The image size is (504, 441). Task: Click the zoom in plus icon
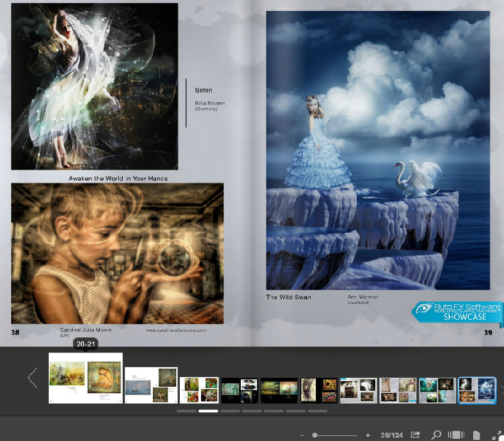pos(368,435)
